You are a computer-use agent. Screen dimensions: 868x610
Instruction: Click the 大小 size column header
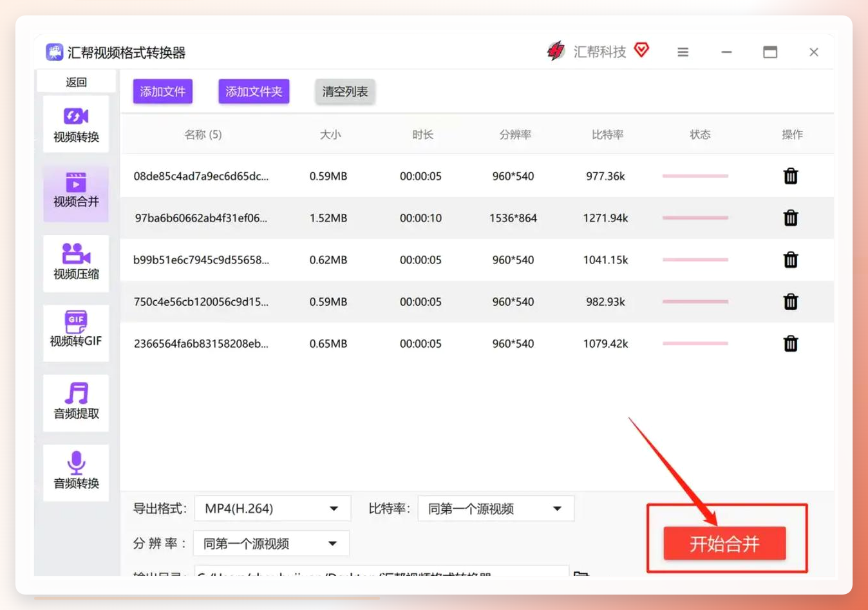(330, 135)
